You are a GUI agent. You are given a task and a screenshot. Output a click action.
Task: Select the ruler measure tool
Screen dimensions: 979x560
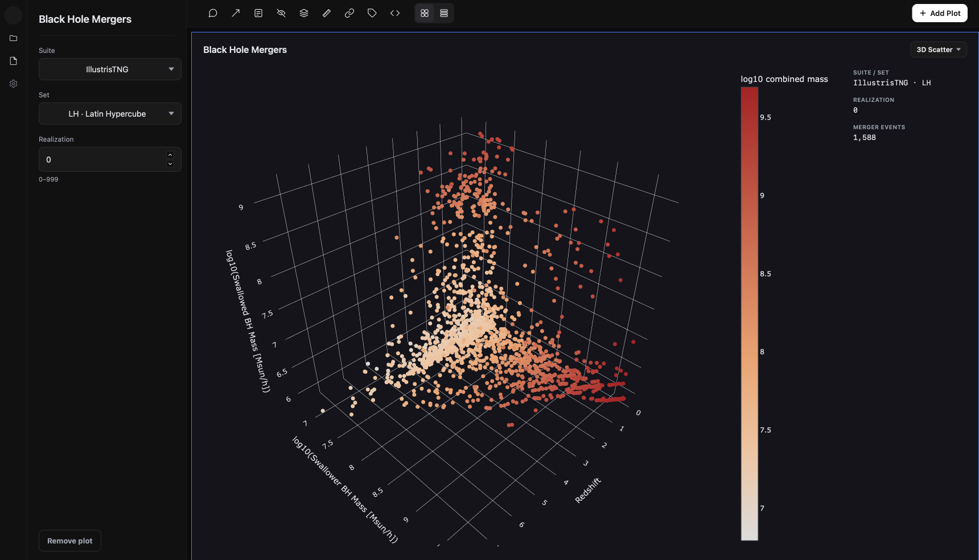327,13
